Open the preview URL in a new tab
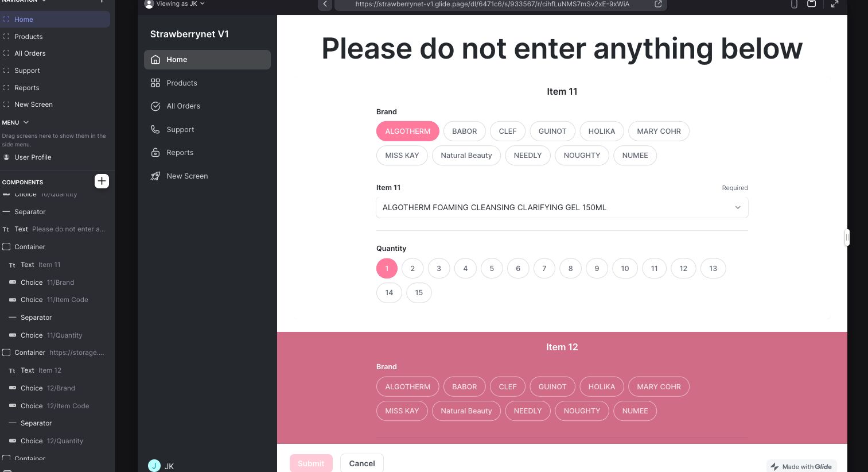The image size is (868, 472). [658, 4]
